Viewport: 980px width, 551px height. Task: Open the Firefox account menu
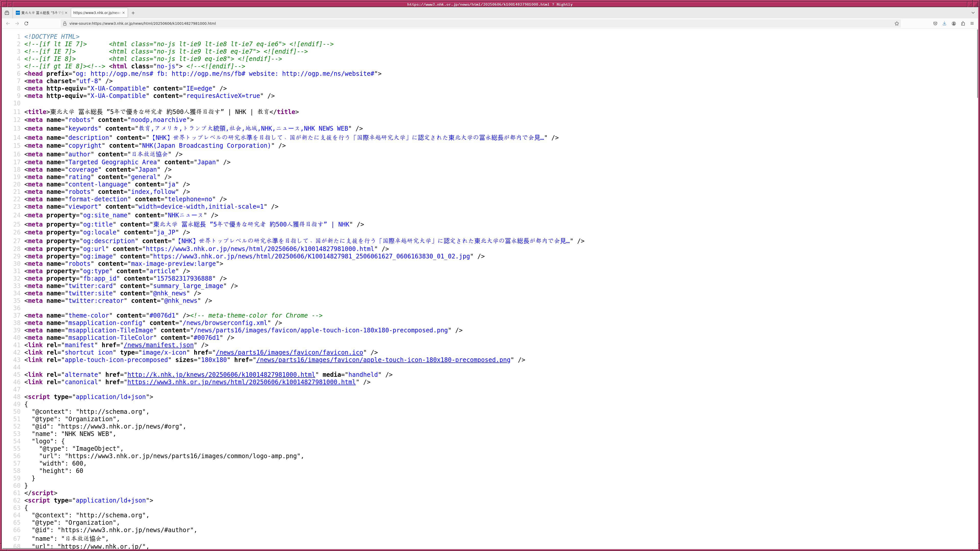click(954, 23)
